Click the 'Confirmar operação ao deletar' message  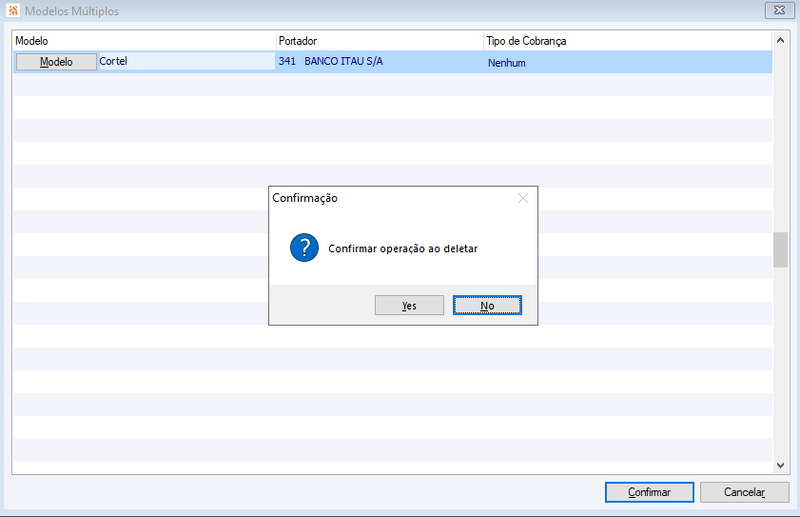[403, 249]
